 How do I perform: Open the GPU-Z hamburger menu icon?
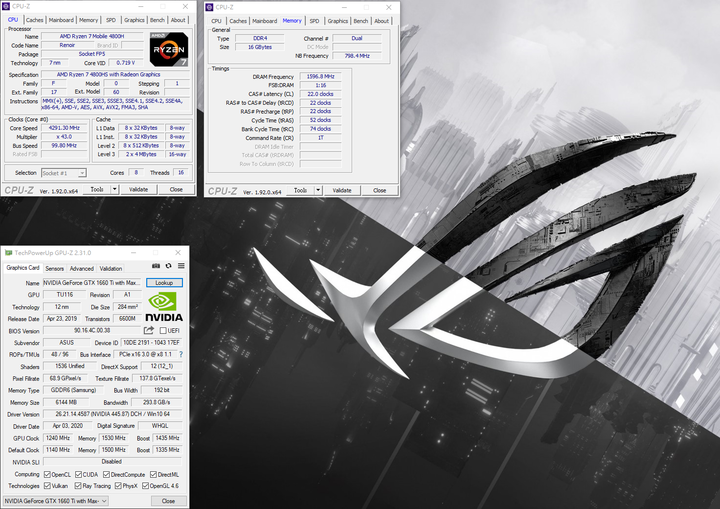pyautogui.click(x=181, y=266)
